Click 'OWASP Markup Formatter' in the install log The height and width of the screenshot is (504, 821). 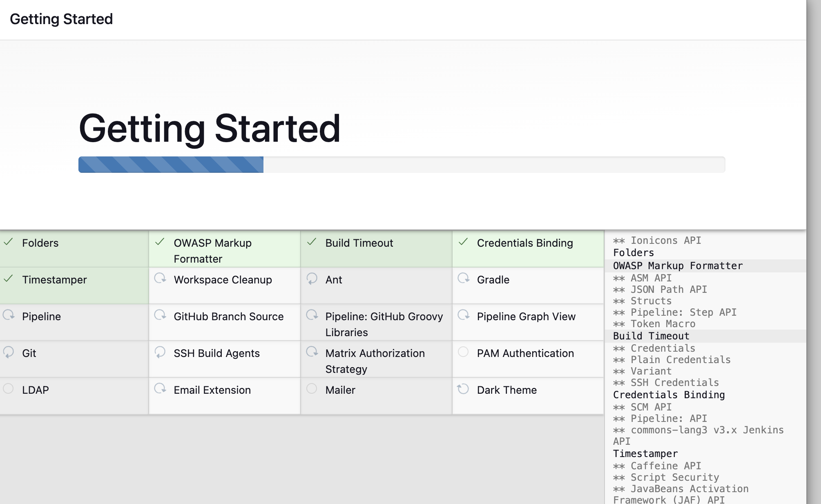[678, 266]
